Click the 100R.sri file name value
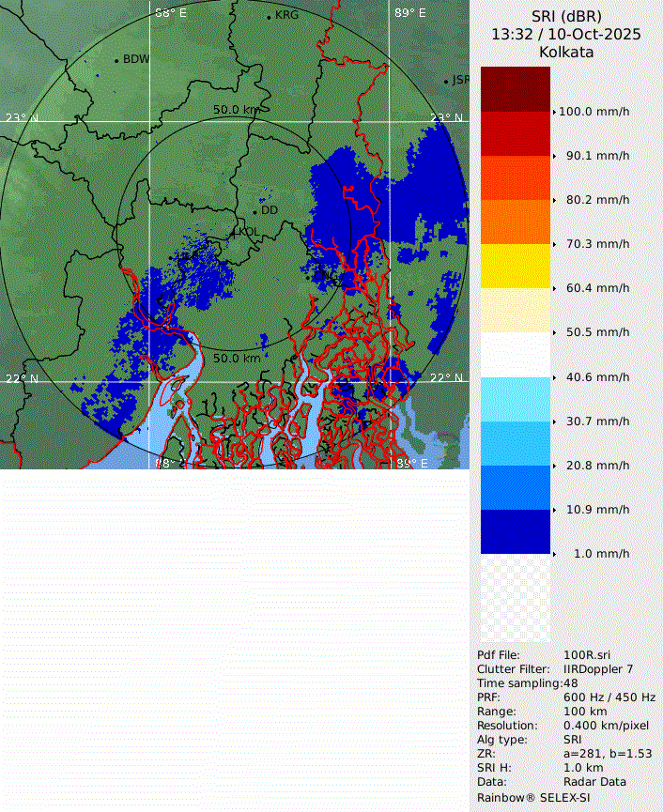Screen dimensions: 663x812 pyautogui.click(x=586, y=655)
